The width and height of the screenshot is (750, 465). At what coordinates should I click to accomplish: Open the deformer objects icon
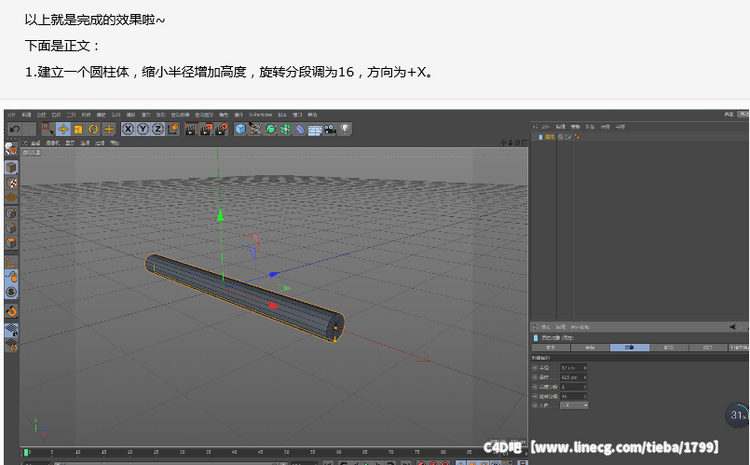coord(300,129)
